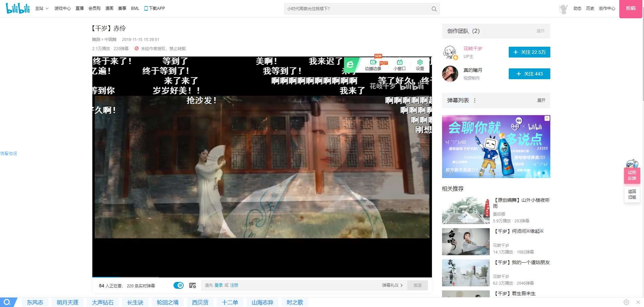Open the 中国舞 category breadcrumb
644x307 pixels.
pyautogui.click(x=110, y=40)
